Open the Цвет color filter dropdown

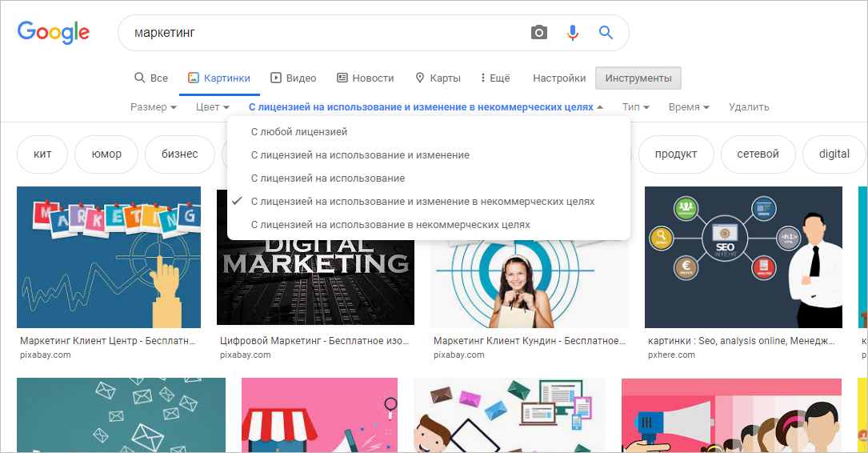point(212,106)
